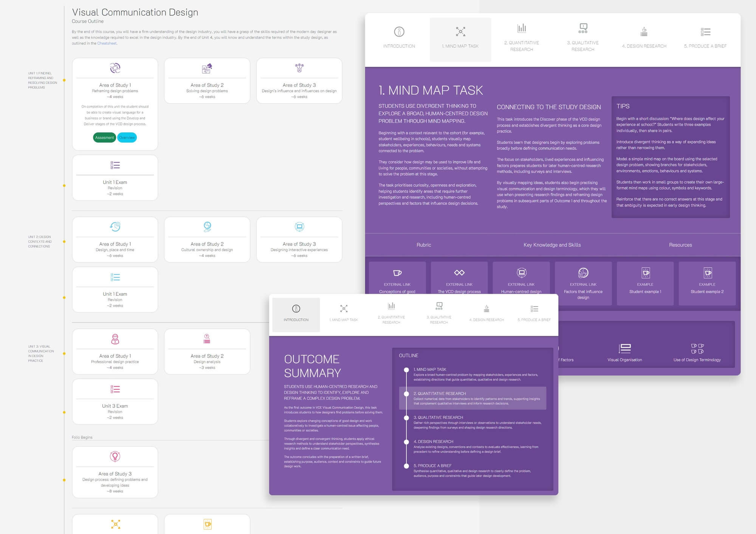Viewport: 756px width, 534px height.
Task: Click the Design, place and time icon
Action: coord(115,227)
